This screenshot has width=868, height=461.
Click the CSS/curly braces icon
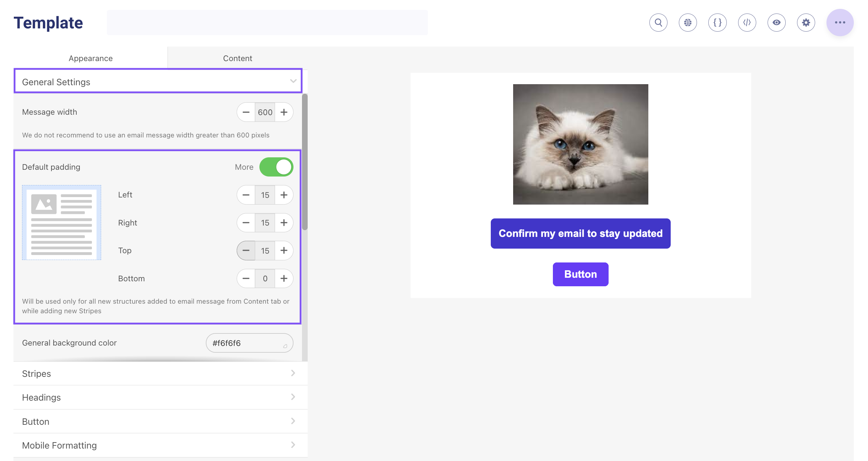click(717, 23)
